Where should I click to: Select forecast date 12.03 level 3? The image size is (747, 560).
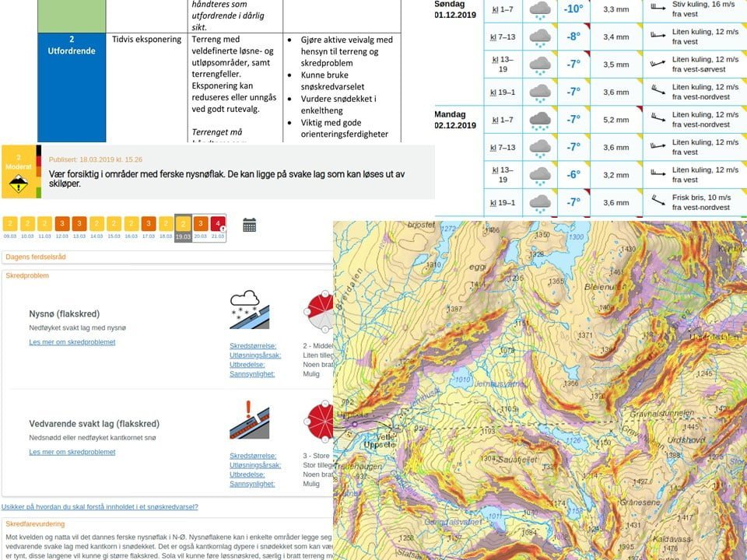click(x=62, y=226)
